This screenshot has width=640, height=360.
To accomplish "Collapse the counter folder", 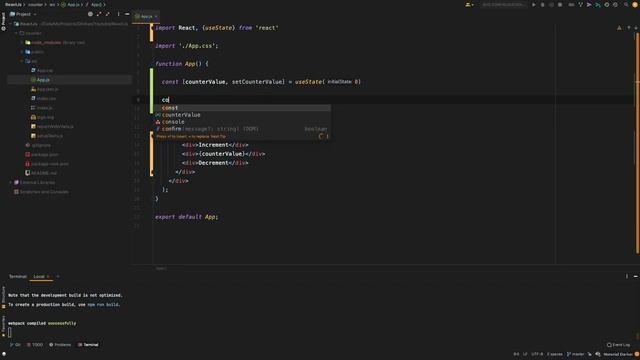I will point(16,33).
